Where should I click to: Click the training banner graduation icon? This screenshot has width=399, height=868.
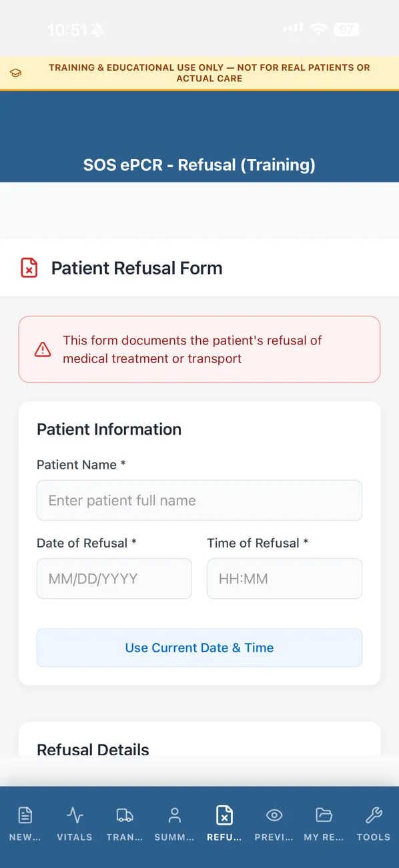point(15,73)
